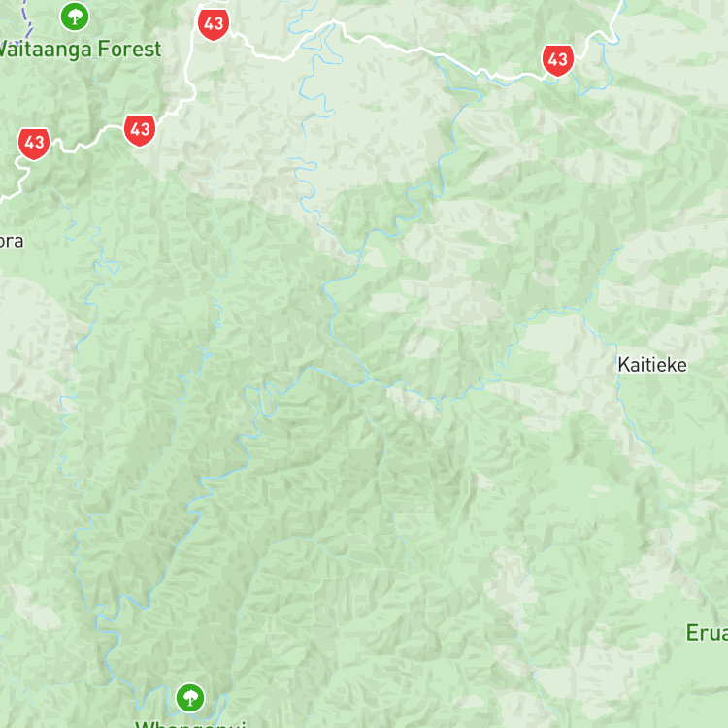This screenshot has height=728, width=728.
Task: Select the 43 shield nearest Waitaanga Forest label
Action: coord(214,23)
